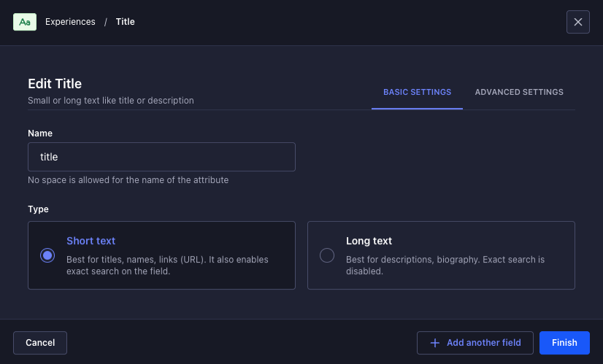Viewport: 603px width, 364px height.
Task: Click the 'No space is allowed' hint text
Action: click(128, 180)
